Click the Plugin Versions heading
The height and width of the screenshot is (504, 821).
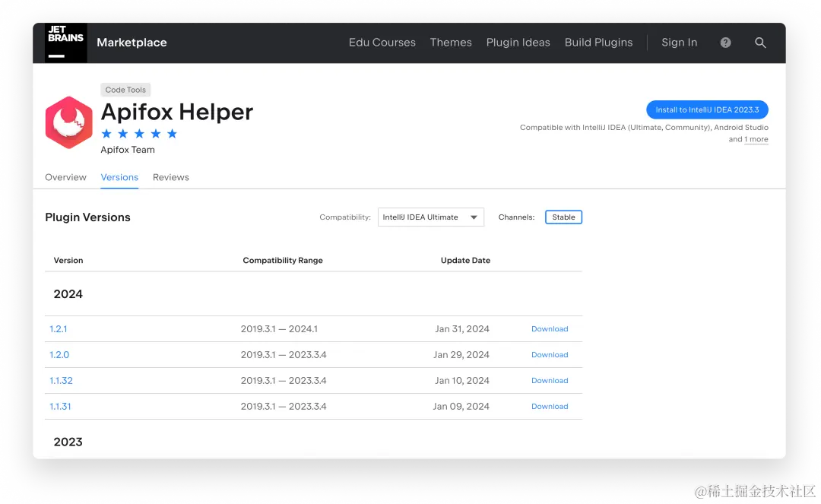pos(87,217)
